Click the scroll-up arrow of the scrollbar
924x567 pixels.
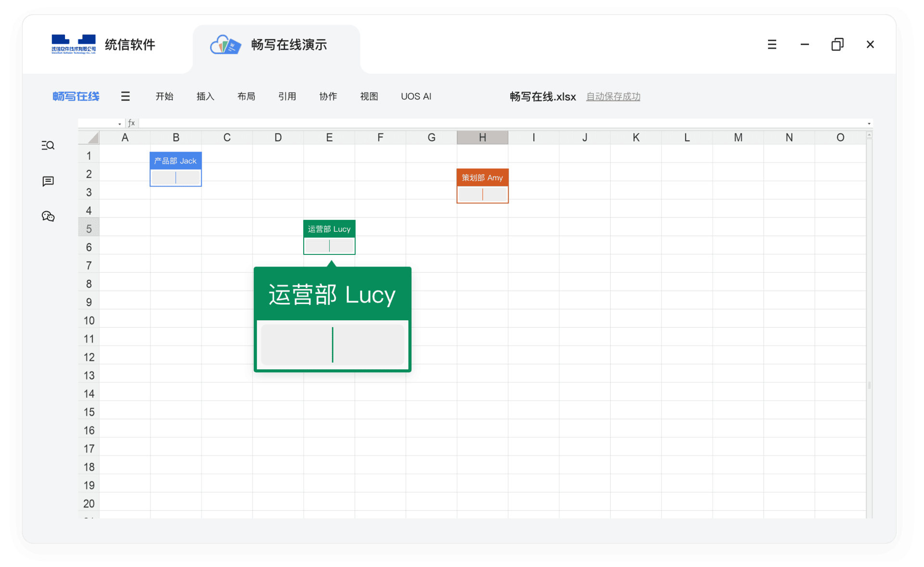[x=869, y=135]
